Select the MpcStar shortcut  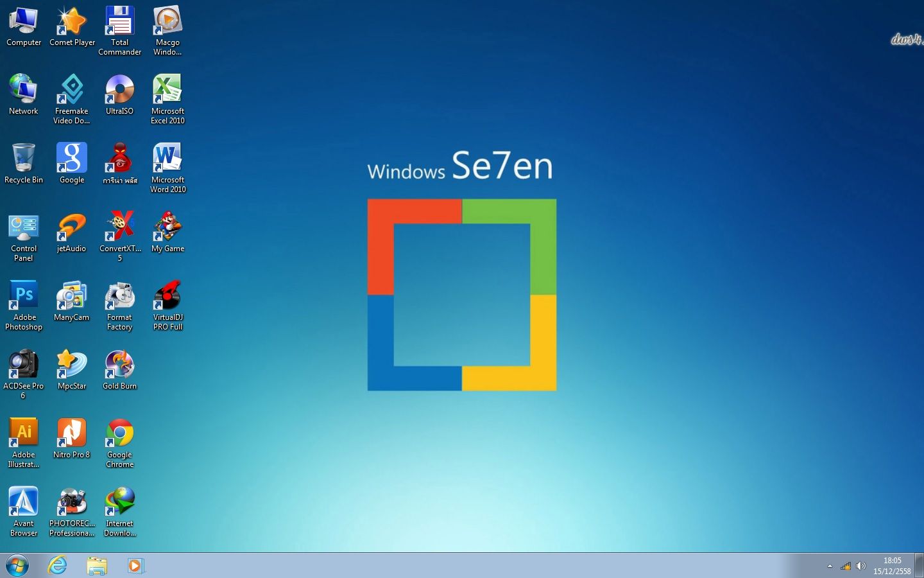click(72, 369)
